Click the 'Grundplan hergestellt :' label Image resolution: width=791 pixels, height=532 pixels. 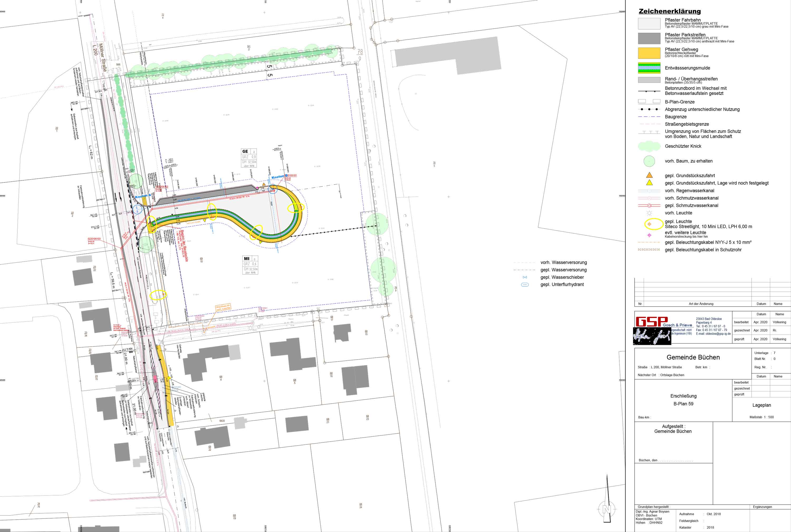tap(654, 507)
